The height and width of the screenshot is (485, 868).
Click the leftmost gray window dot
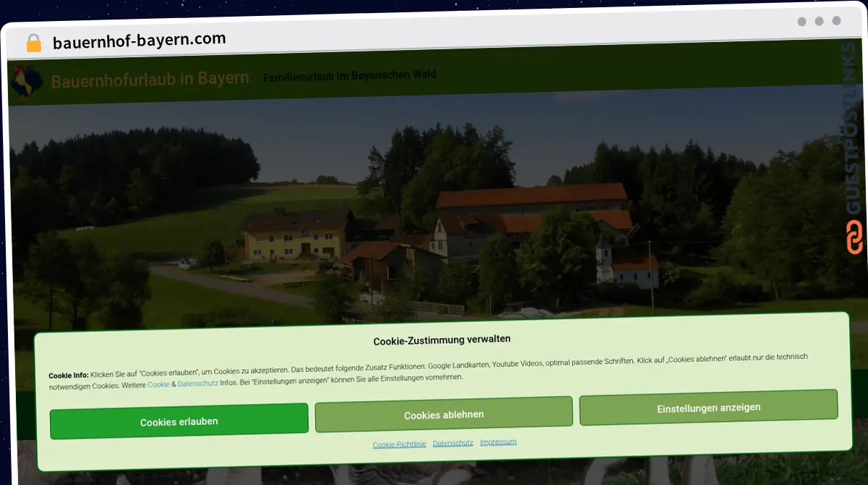point(802,21)
